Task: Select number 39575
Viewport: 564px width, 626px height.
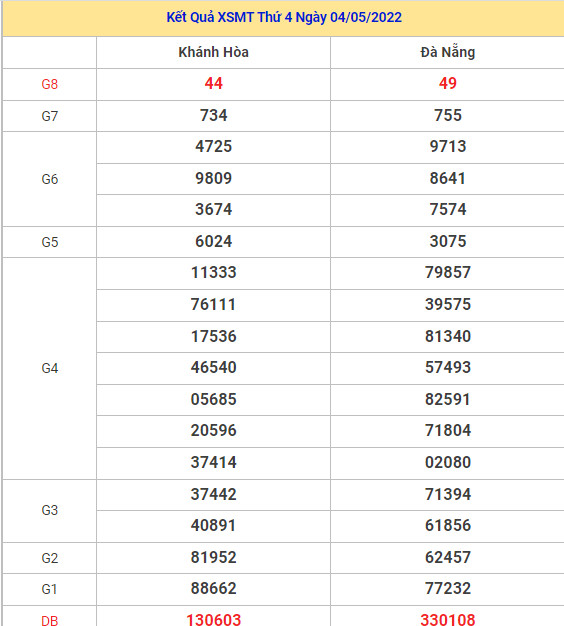Action: [x=448, y=305]
